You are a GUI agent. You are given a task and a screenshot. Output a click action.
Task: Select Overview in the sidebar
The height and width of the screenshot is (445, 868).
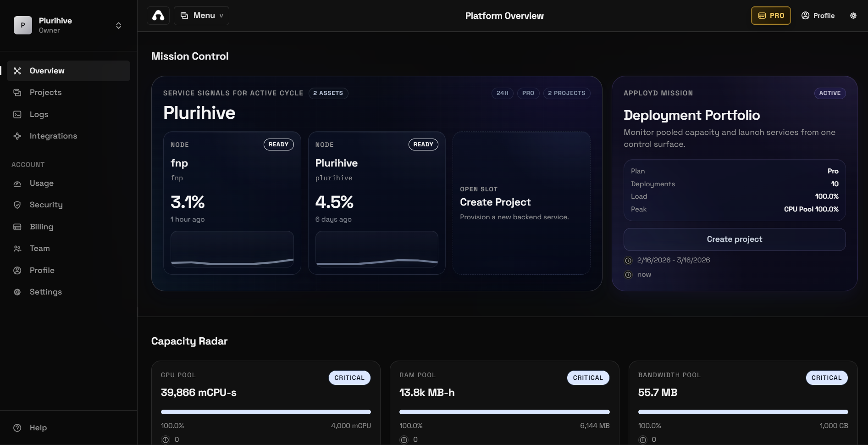coord(68,71)
